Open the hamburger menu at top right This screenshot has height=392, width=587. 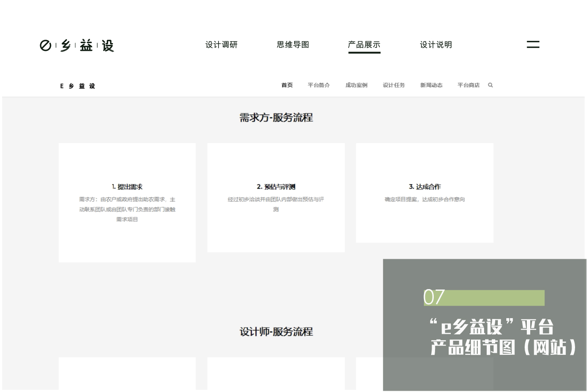click(533, 44)
